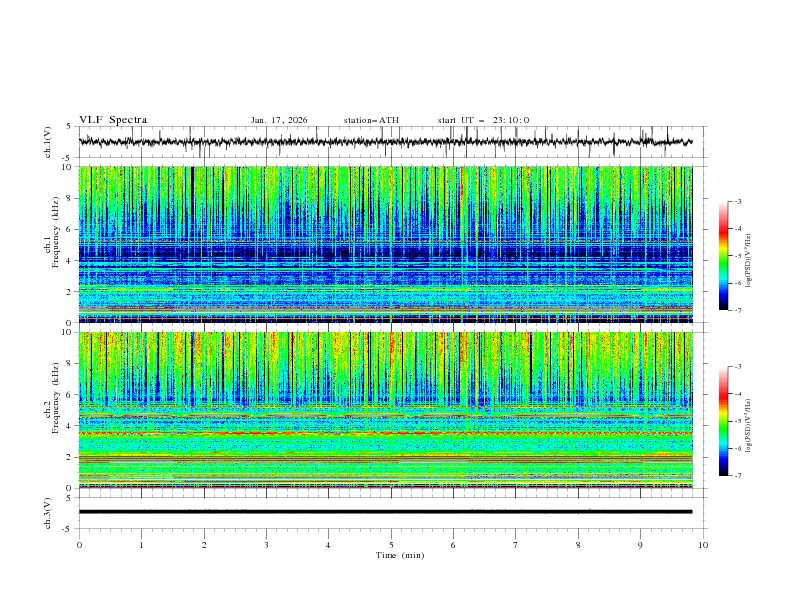This screenshot has height=612, width=792.
Task: Click the "9" tick label on Time axis
Action: coord(640,545)
